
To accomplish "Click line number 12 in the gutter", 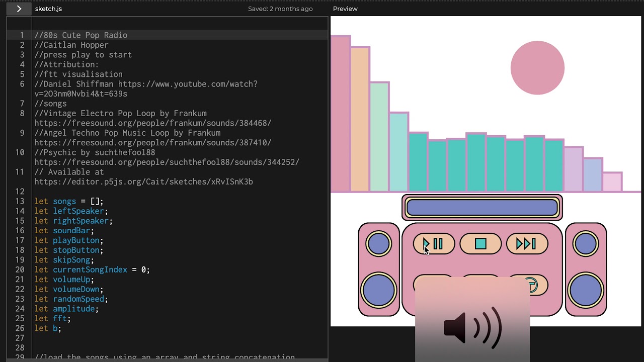I will [x=20, y=192].
